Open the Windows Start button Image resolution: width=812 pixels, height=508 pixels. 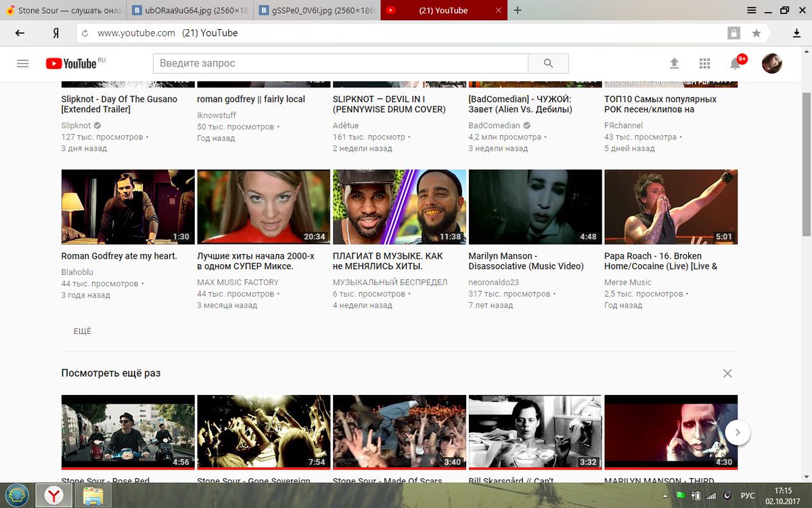pos(18,496)
